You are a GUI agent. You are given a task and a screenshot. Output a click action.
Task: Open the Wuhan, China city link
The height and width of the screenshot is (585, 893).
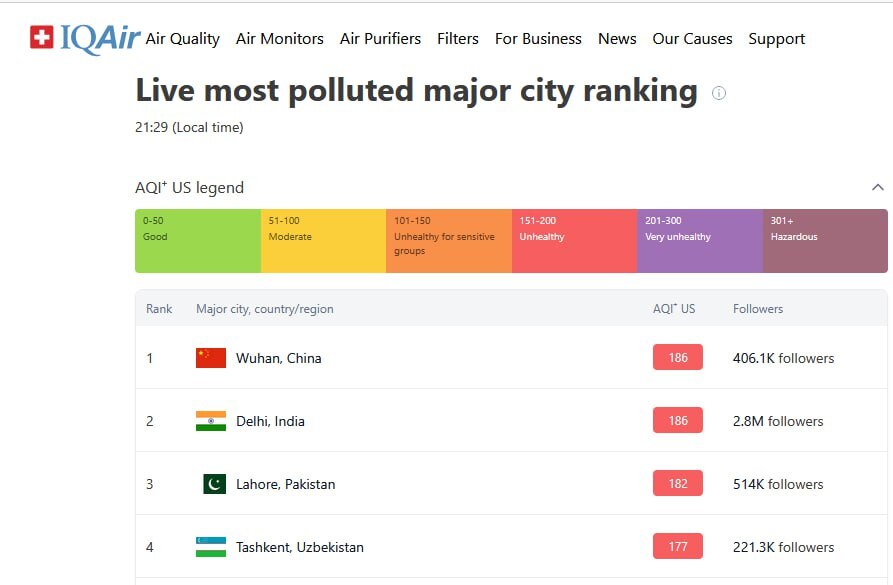278,358
